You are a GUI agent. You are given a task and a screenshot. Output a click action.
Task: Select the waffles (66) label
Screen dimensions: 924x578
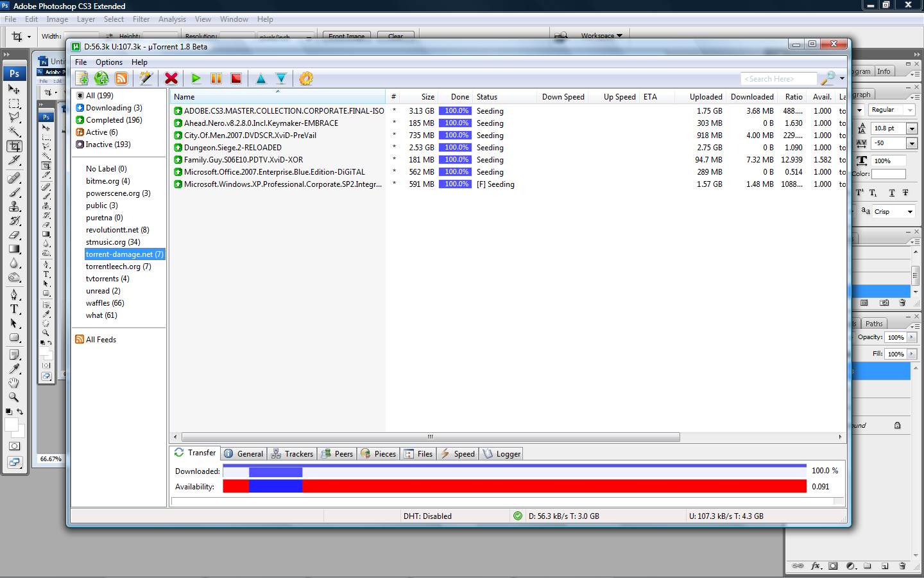coord(105,303)
